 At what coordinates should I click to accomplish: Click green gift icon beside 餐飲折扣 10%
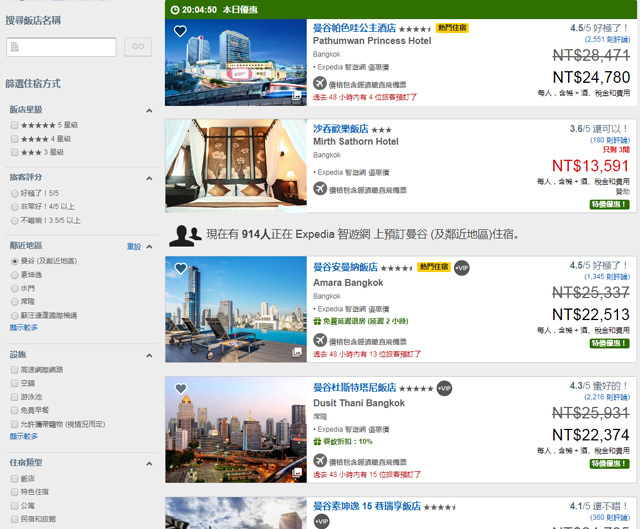click(x=317, y=441)
